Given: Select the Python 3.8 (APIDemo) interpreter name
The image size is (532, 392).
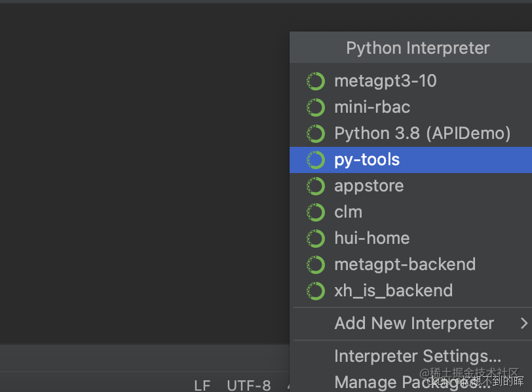Looking at the screenshot, I should pos(422,134).
